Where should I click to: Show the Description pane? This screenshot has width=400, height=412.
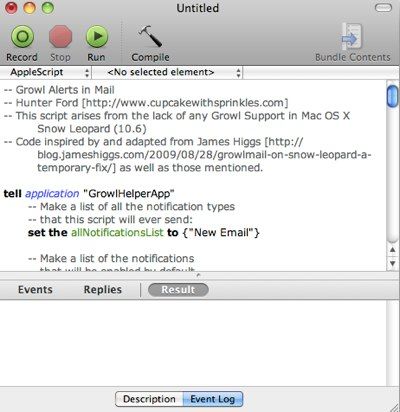click(149, 399)
